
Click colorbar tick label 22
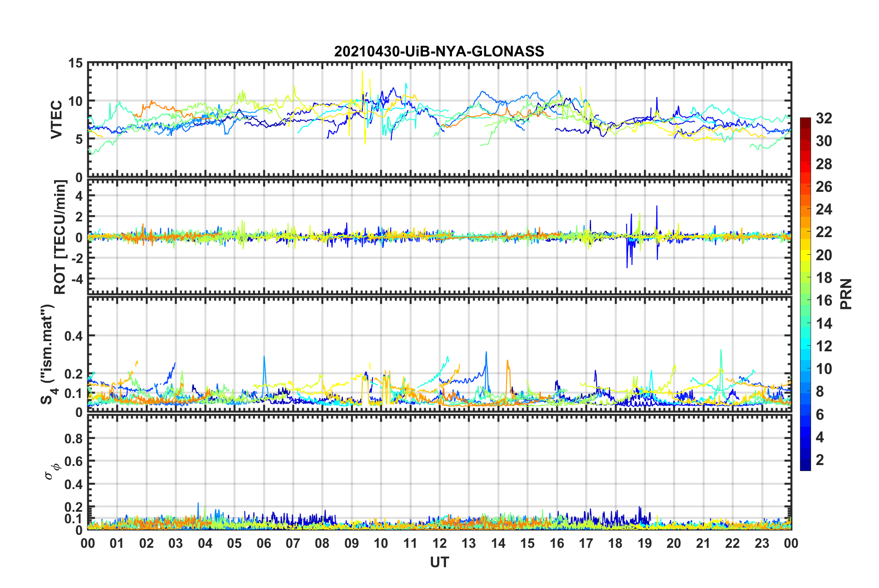tap(824, 232)
